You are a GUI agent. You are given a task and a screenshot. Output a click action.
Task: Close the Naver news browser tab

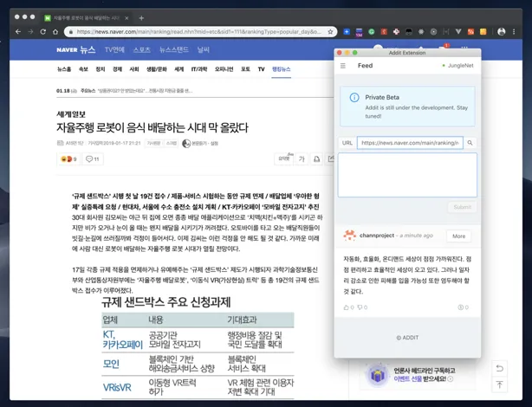pyautogui.click(x=127, y=18)
